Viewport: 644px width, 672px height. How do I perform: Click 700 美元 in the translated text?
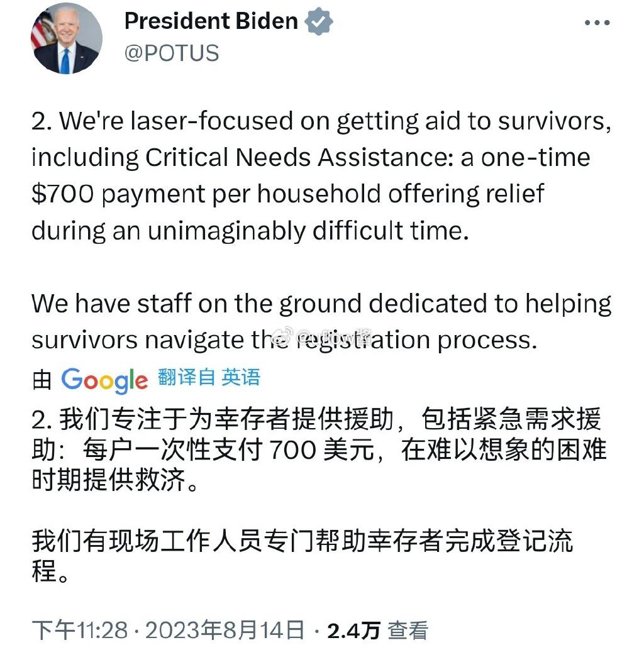(321, 449)
